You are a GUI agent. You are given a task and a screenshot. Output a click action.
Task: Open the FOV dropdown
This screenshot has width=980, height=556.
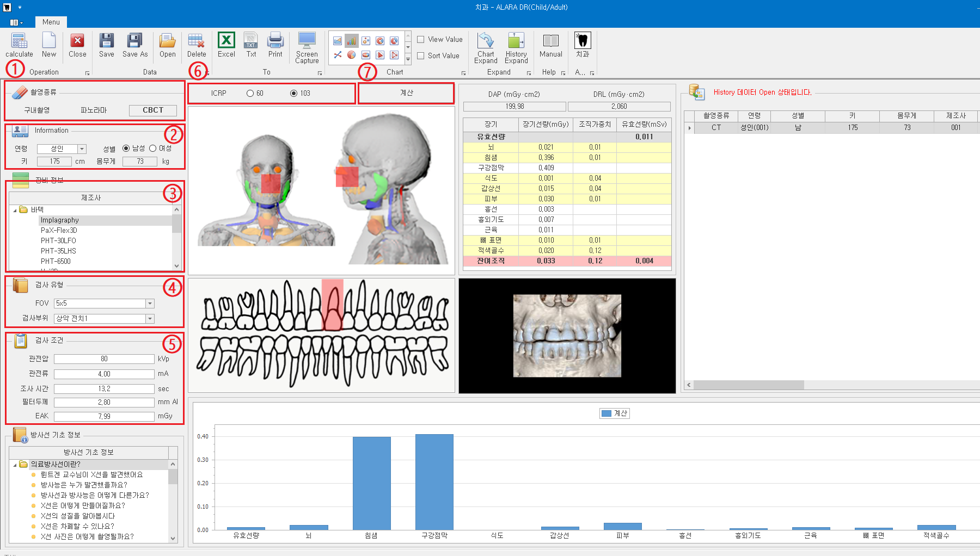[150, 304]
